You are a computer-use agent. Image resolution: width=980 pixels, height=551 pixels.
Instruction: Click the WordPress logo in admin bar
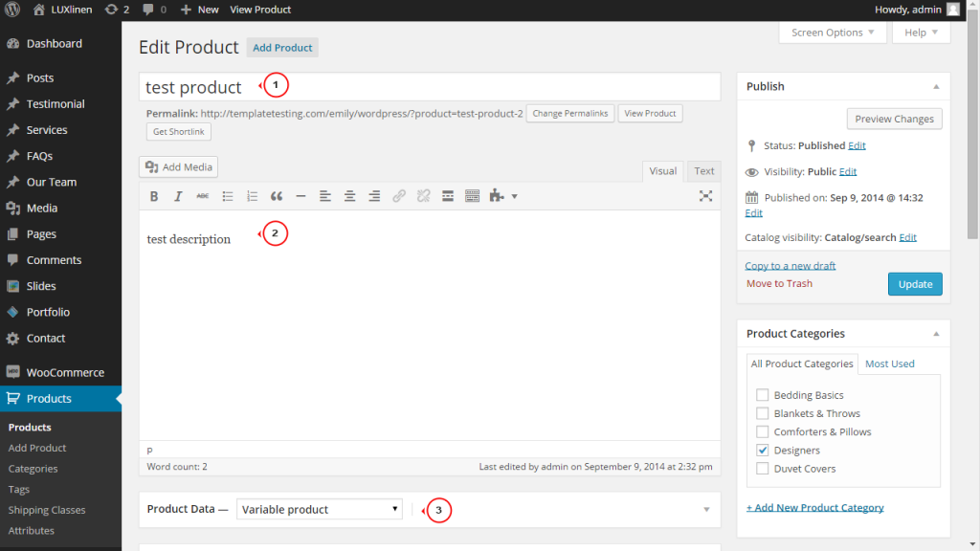12,10
